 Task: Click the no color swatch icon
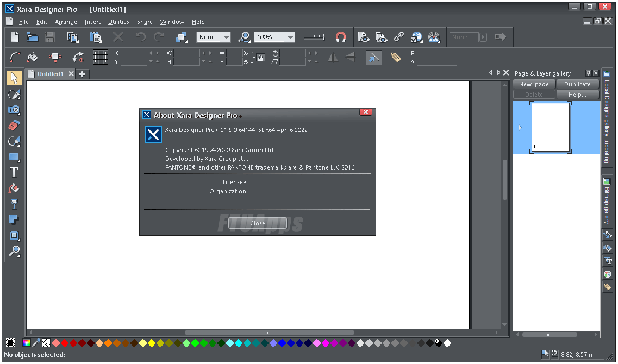click(47, 343)
